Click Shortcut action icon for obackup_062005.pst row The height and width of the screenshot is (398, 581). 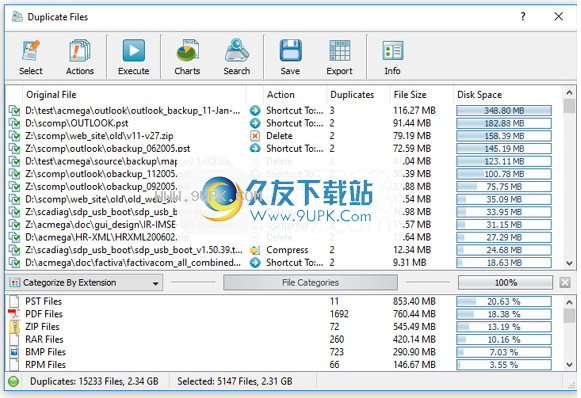(255, 149)
